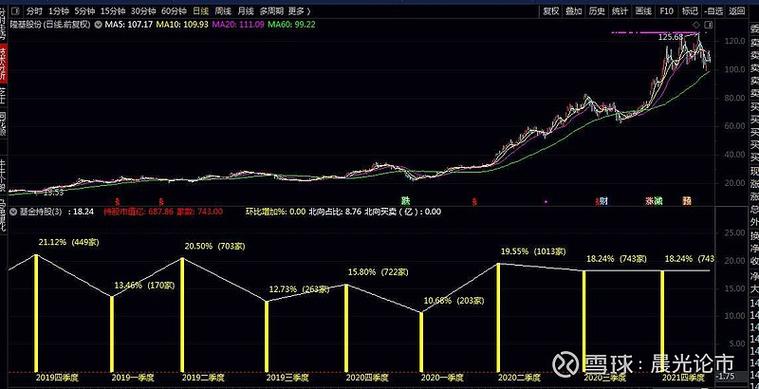Viewport: 759px width, 389px height.
Task: Click the 15.80% (722家) data label
Action: pos(378,272)
